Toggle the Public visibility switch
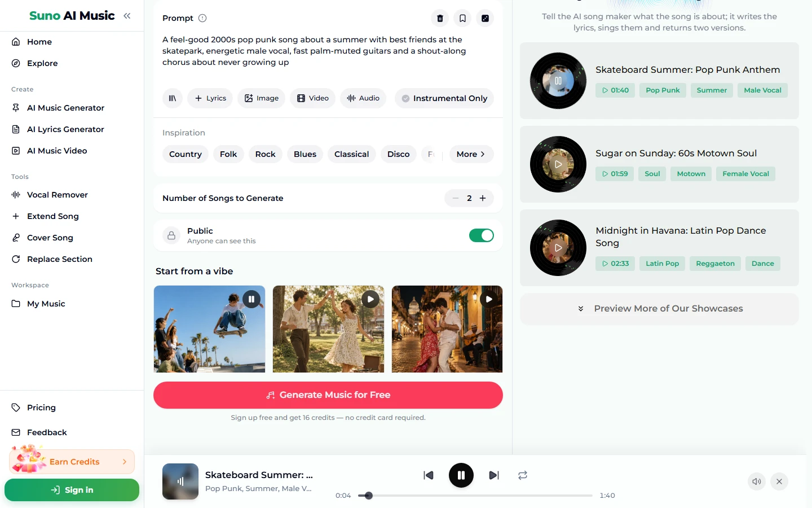 (x=482, y=235)
